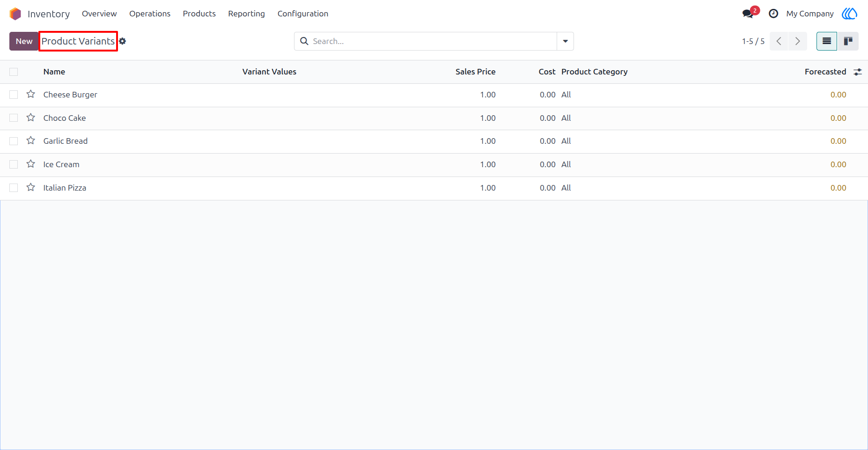Click the New button
The height and width of the screenshot is (450, 868).
tap(24, 41)
